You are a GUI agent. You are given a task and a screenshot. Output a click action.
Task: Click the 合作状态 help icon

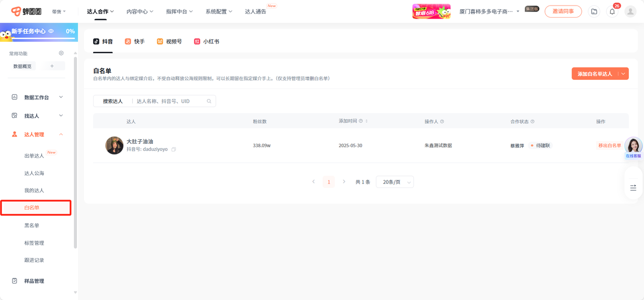(x=532, y=122)
